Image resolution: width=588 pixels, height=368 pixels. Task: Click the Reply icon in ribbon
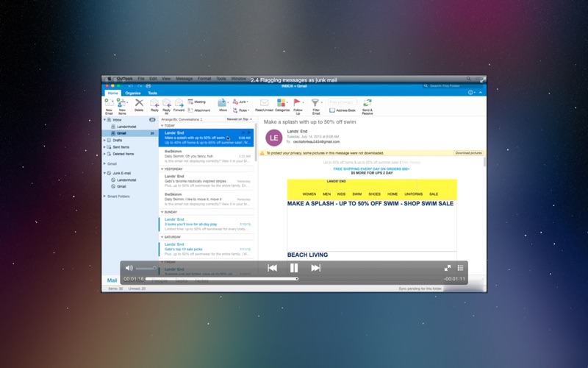[x=154, y=103]
